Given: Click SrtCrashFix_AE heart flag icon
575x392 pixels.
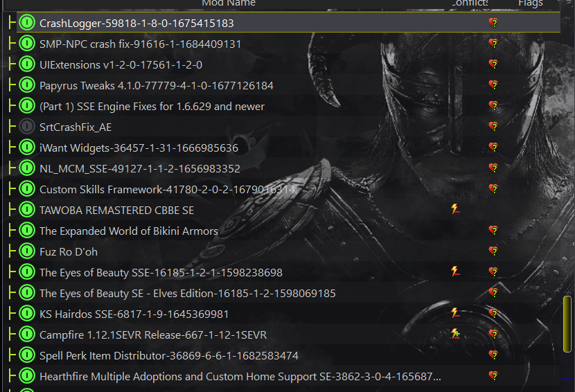Looking at the screenshot, I should click(x=493, y=127).
